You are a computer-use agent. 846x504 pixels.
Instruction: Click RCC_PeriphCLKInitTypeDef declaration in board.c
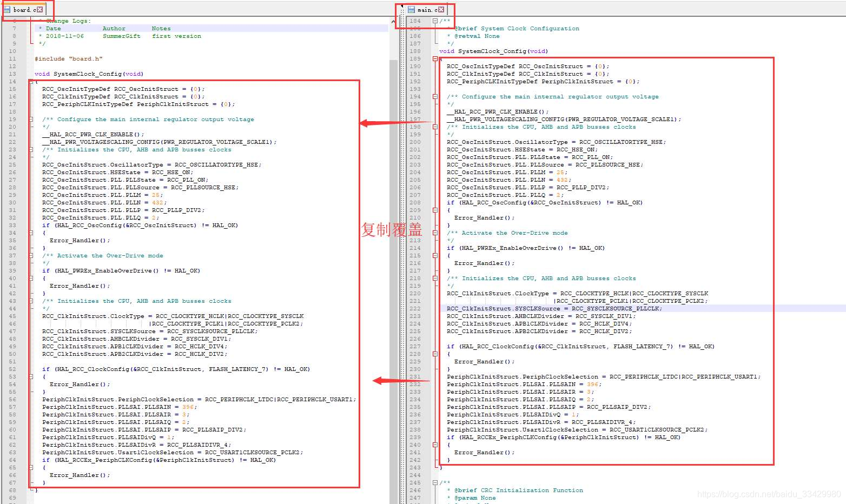coord(138,104)
